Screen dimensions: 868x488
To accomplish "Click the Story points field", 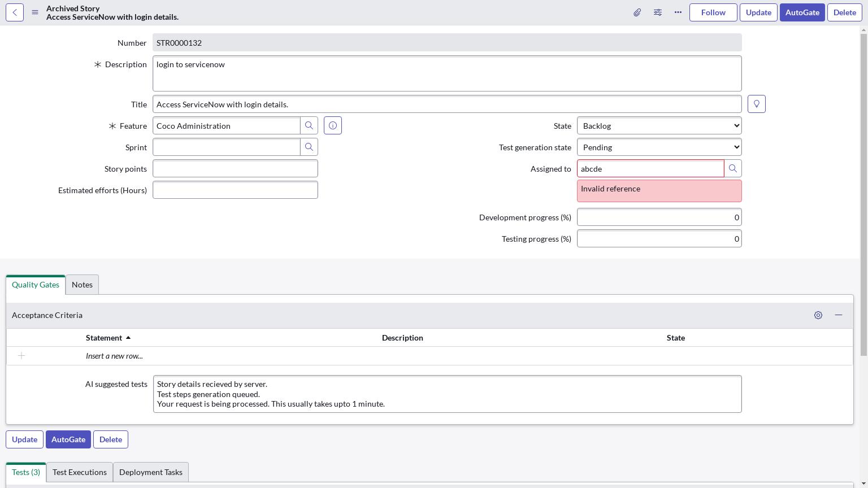I will [x=235, y=168].
